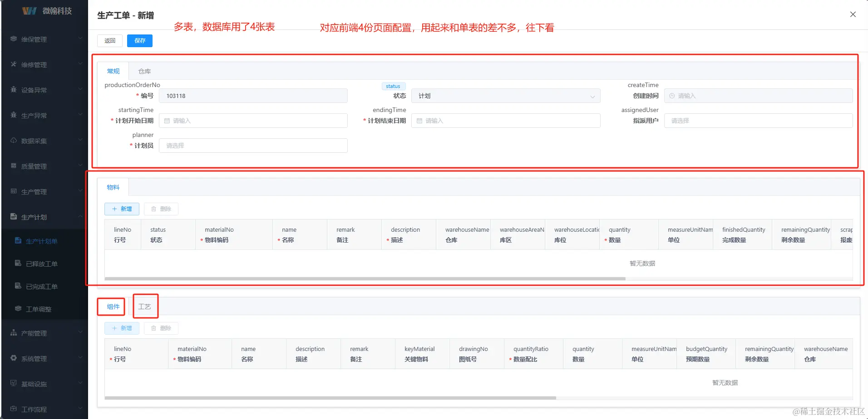This screenshot has height=419, width=868.
Task: Open the 计划员 select box
Action: (253, 146)
